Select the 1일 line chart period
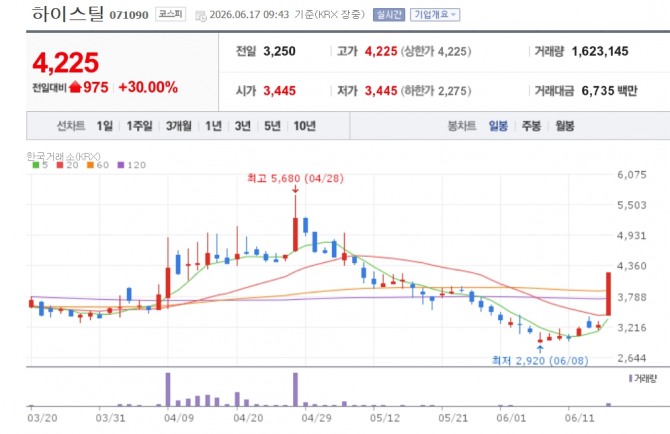Viewport: 670px width, 434px height. [x=105, y=126]
